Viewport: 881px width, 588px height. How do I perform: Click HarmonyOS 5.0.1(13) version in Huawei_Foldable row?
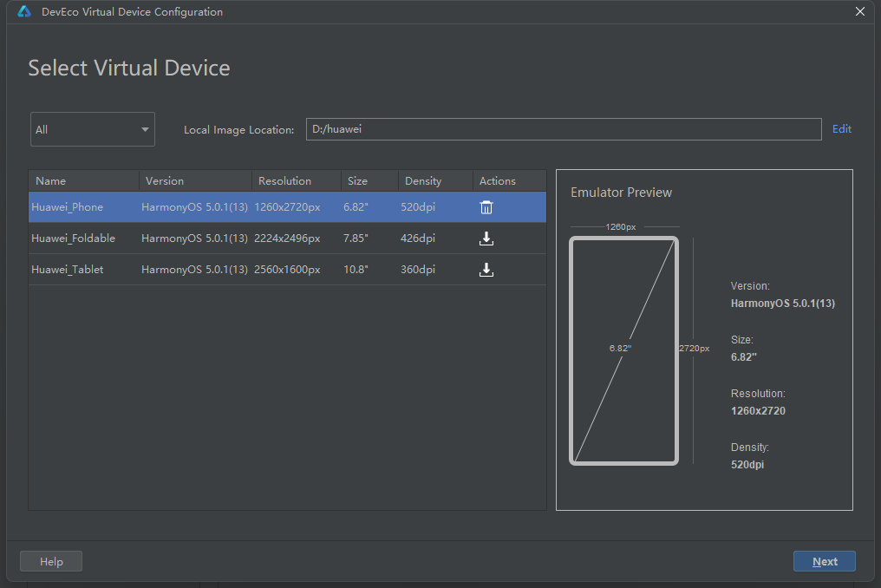(x=194, y=238)
